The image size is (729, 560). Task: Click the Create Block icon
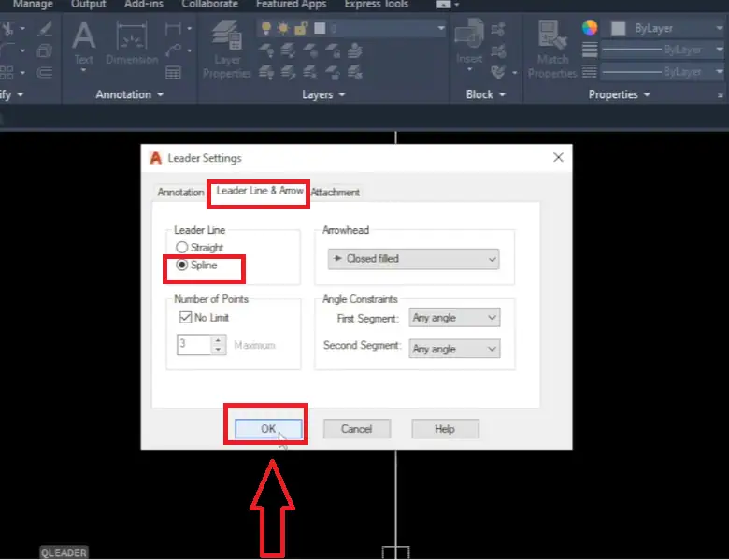[498, 29]
